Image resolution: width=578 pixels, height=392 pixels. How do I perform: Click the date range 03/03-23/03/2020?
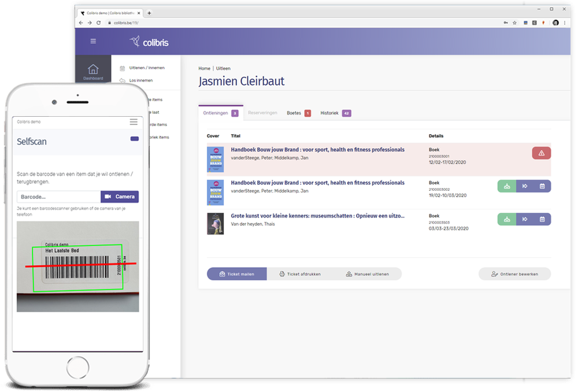pyautogui.click(x=449, y=228)
